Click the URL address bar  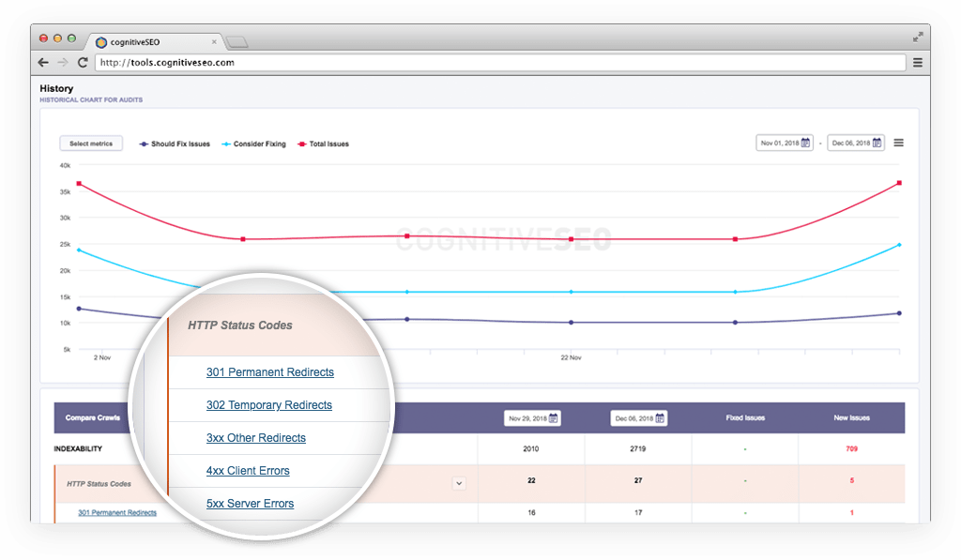500,63
